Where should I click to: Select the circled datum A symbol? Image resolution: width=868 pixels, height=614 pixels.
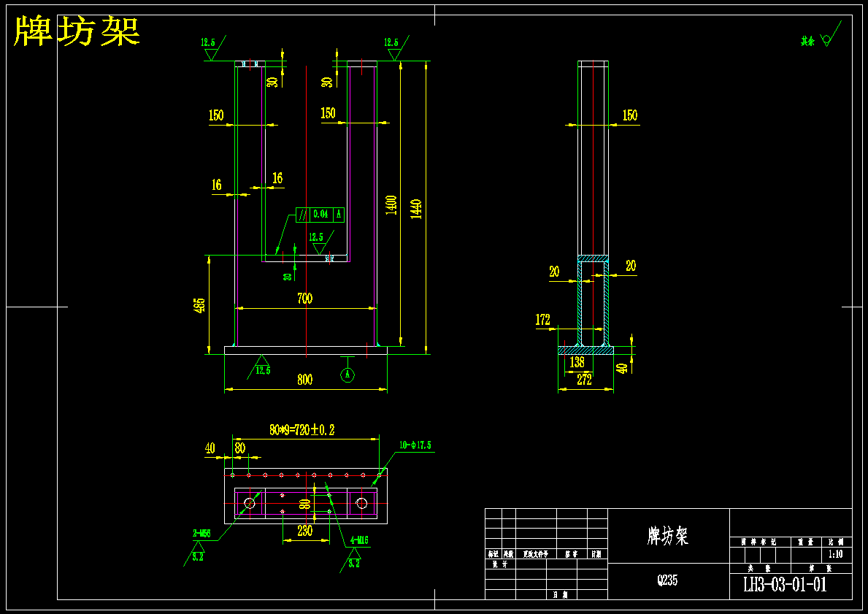point(347,375)
